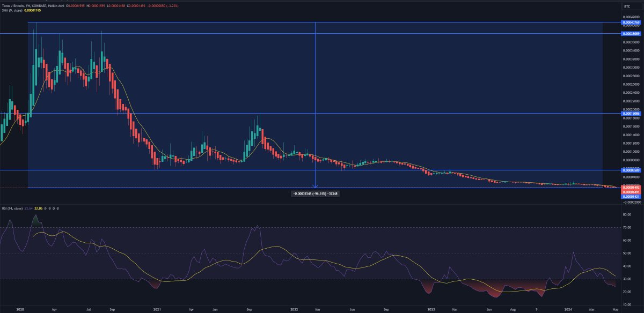This screenshot has height=313, width=644.
Task: Click horizontal line price label 0.00038089
Action: pyautogui.click(x=632, y=33)
